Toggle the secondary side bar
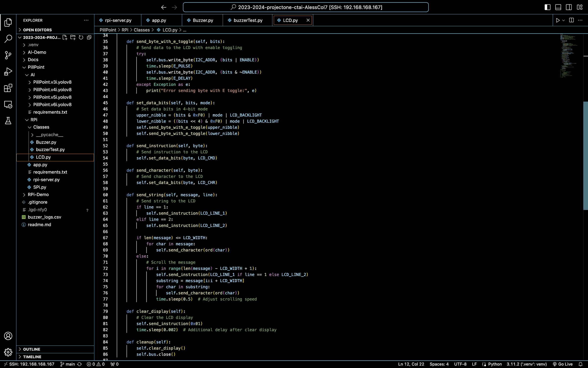This screenshot has width=588, height=368. 569,7
